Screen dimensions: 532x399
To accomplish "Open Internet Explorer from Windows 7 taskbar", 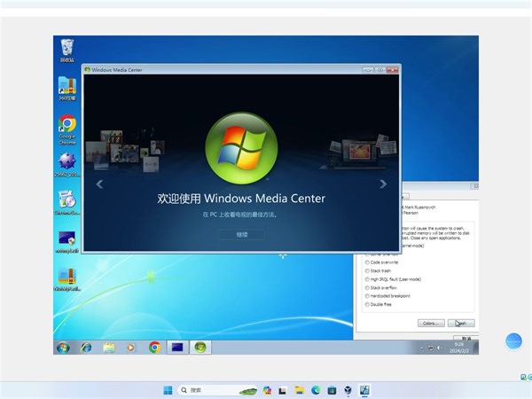I will pyautogui.click(x=86, y=348).
